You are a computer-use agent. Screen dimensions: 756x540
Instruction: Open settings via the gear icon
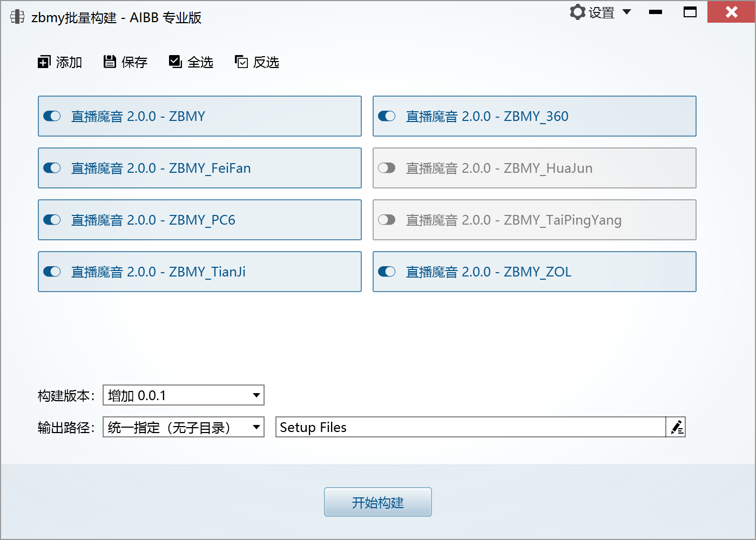pyautogui.click(x=577, y=12)
